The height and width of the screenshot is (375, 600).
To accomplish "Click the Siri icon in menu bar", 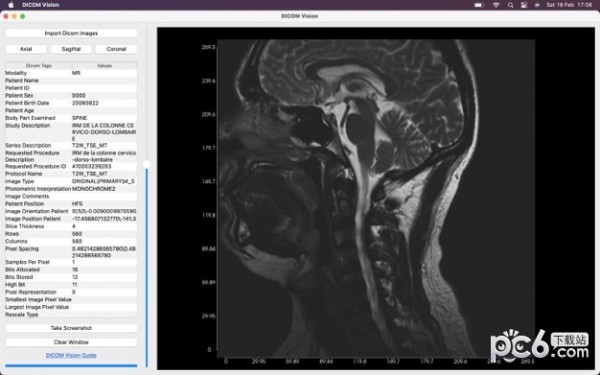I will pos(537,5).
